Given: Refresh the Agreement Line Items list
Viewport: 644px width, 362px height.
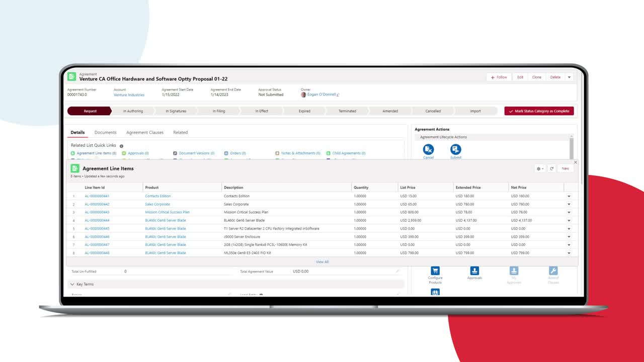Looking at the screenshot, I should coord(551,168).
